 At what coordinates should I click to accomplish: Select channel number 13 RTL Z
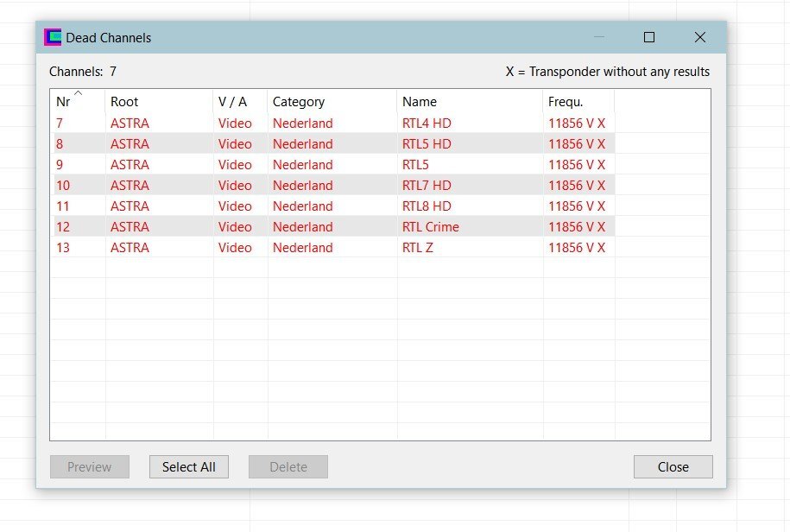coord(333,247)
